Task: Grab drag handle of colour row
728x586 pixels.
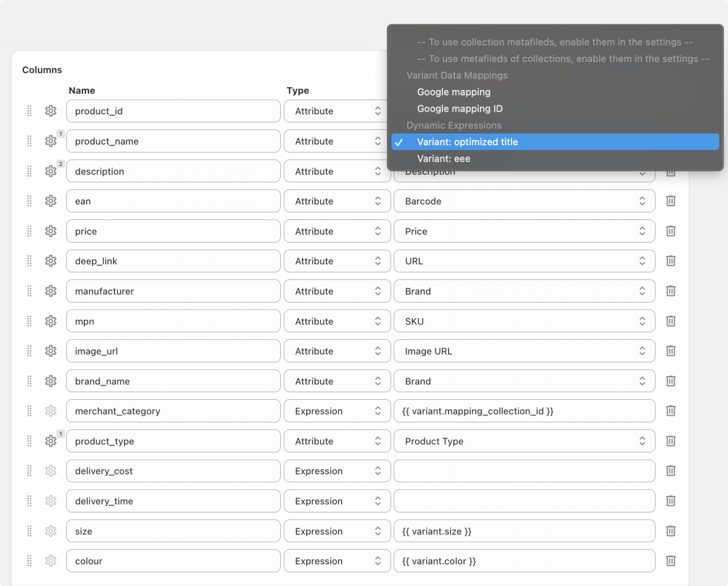Action: (x=29, y=561)
